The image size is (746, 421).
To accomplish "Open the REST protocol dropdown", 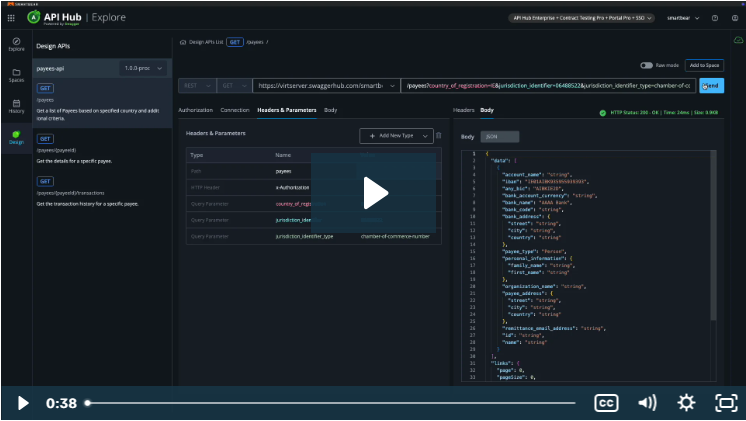I will click(197, 86).
